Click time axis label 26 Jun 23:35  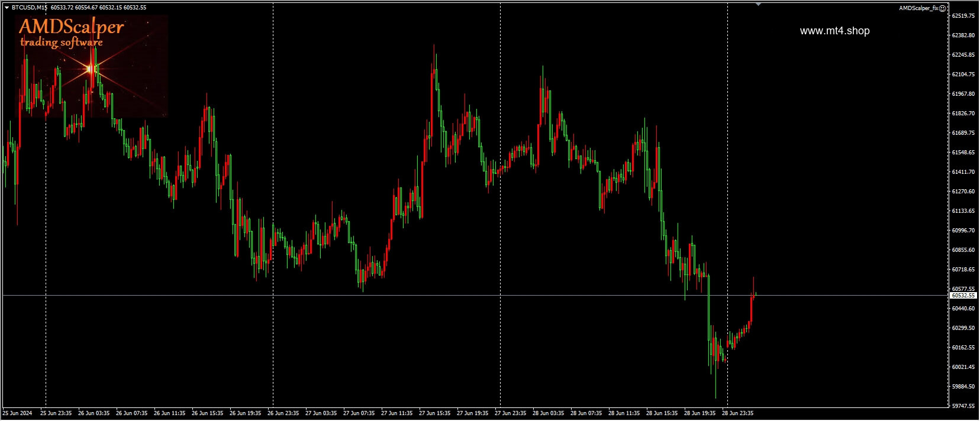pyautogui.click(x=283, y=413)
